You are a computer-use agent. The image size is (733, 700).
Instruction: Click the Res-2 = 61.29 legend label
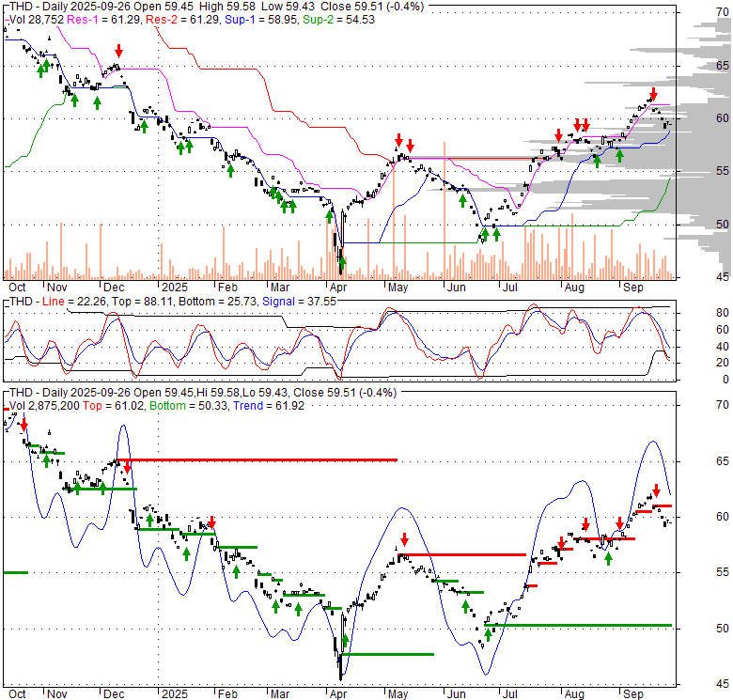click(183, 20)
